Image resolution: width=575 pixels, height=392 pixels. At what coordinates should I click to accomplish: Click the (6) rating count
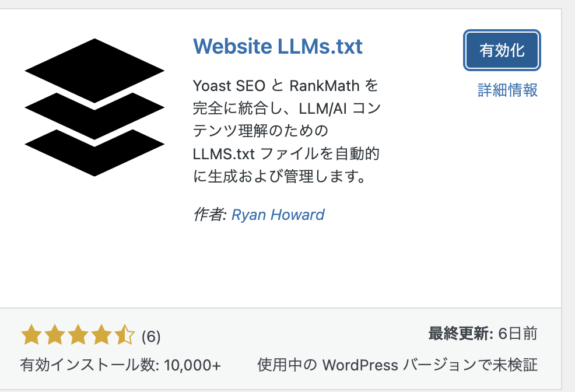click(x=151, y=337)
